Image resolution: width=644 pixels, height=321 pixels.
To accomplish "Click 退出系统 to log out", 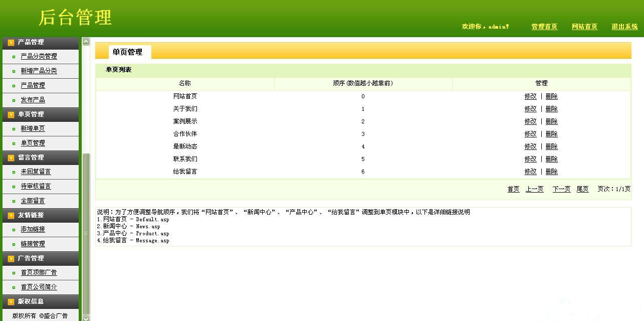I will click(624, 27).
